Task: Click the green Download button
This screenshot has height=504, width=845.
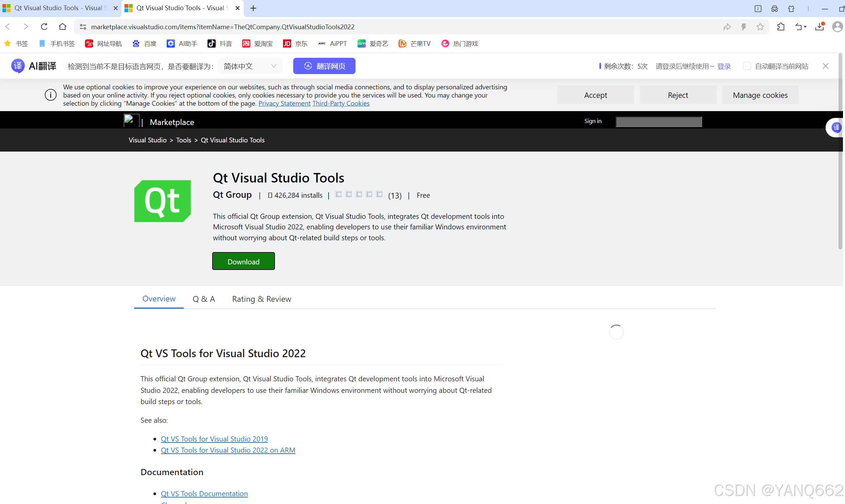Action: pos(244,261)
